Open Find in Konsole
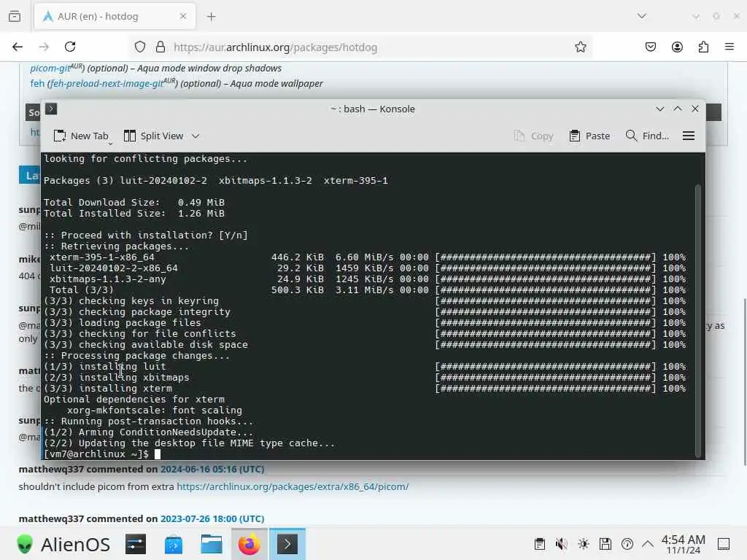Viewport: 747px width, 560px height. point(647,136)
